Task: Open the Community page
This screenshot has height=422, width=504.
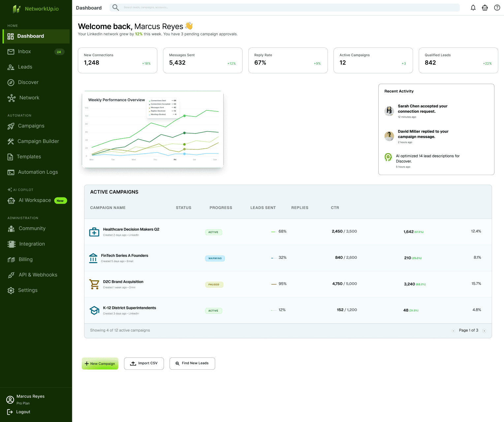Action: [x=36, y=228]
